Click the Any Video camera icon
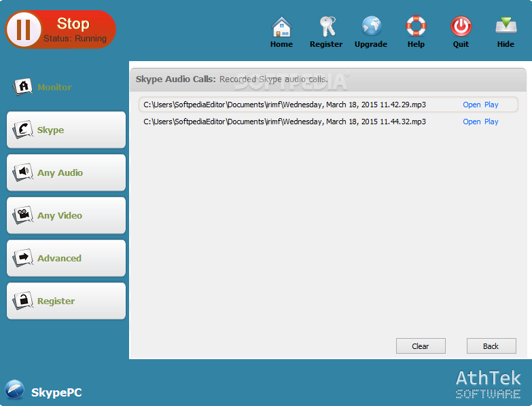This screenshot has height=406, width=532. pyautogui.click(x=22, y=215)
